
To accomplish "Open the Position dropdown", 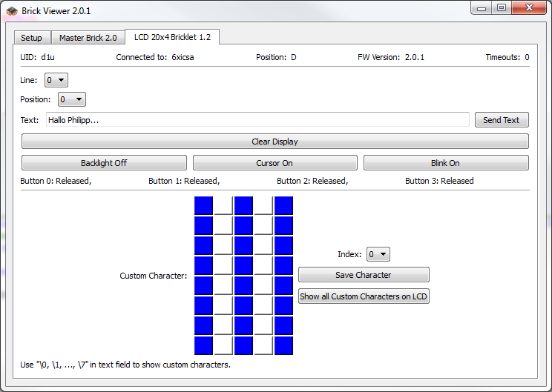I will coord(72,99).
